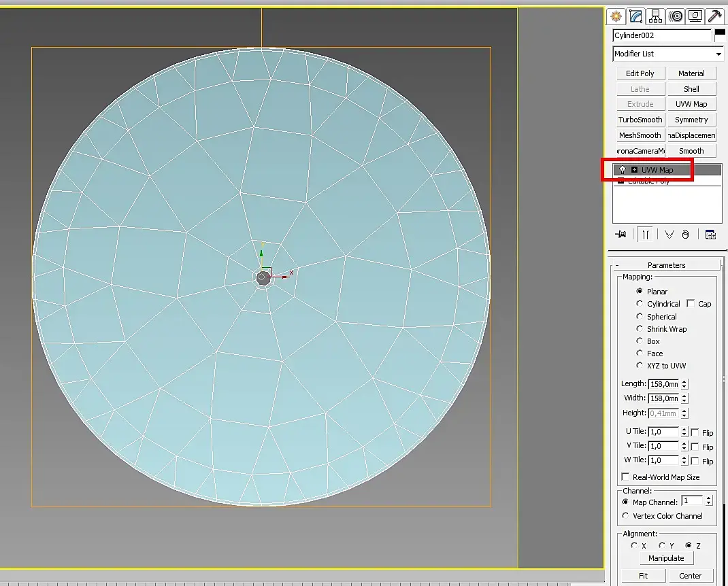This screenshot has width=728, height=586.
Task: Enable Real-World Map Size checkbox
Action: (x=626, y=477)
